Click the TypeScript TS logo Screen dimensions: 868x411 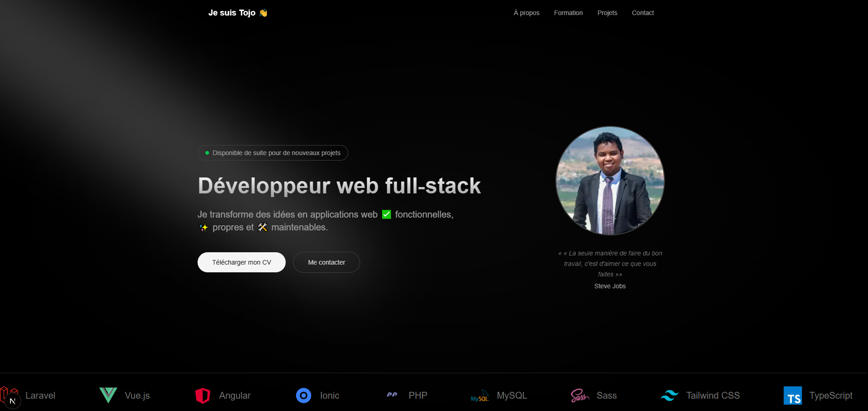point(793,395)
